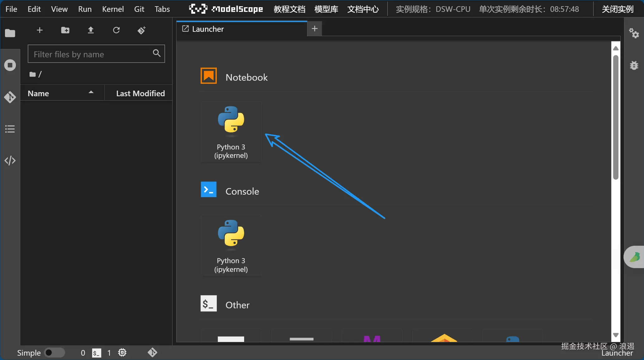The image size is (644, 360).
Task: Show the Table of Contents panel
Action: click(x=10, y=129)
